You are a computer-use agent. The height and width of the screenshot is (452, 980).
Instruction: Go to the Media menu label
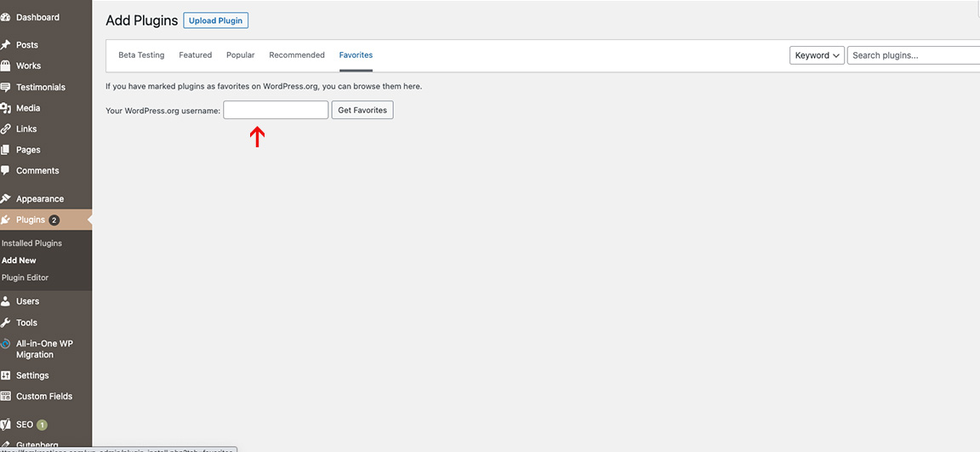[x=28, y=108]
